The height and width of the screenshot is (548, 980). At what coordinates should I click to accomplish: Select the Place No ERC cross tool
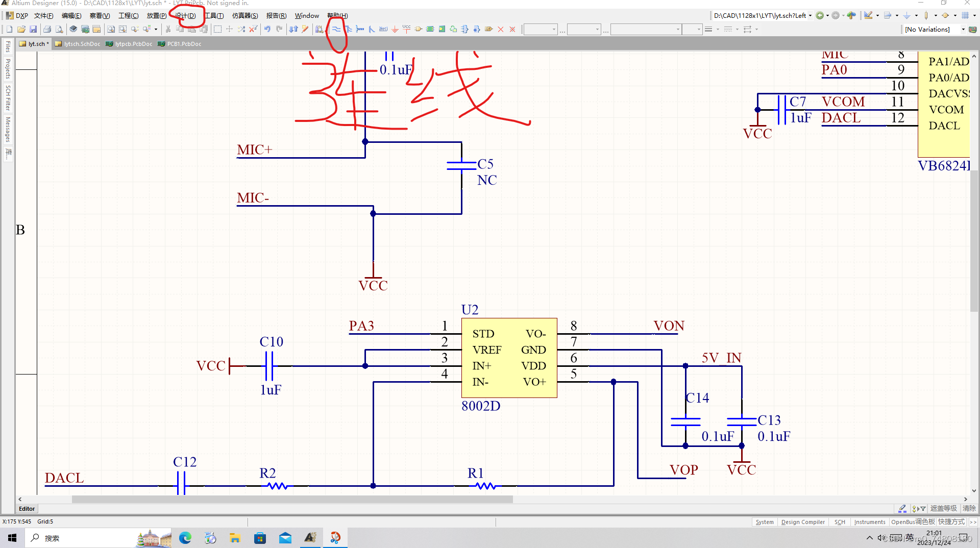(501, 29)
